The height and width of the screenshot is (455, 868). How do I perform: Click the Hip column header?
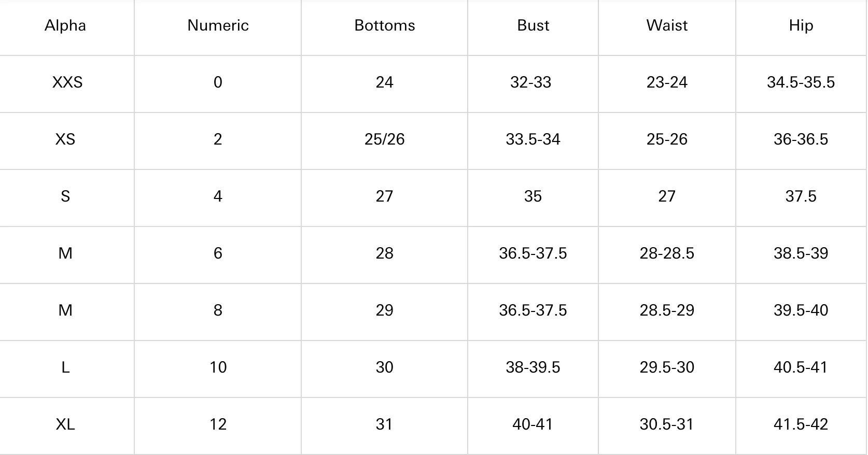click(801, 25)
